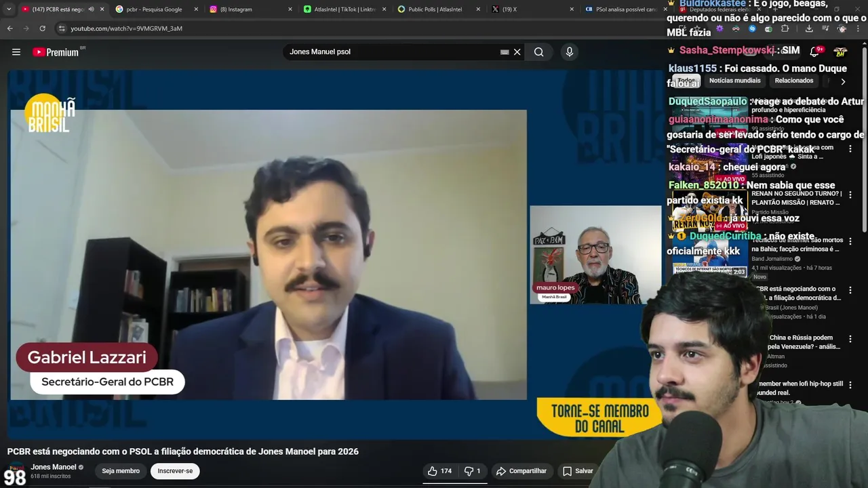View site information icon in address bar
The image size is (868, 488).
(x=62, y=28)
